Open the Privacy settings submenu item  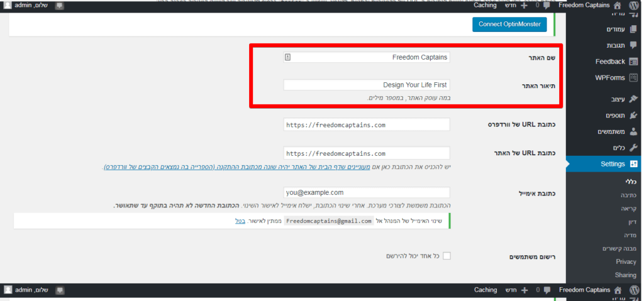point(626,261)
